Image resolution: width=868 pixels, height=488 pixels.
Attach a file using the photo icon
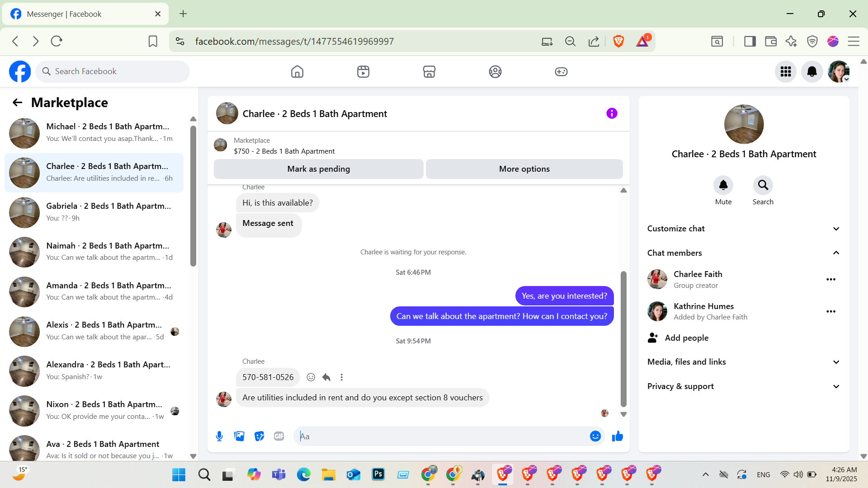point(239,436)
